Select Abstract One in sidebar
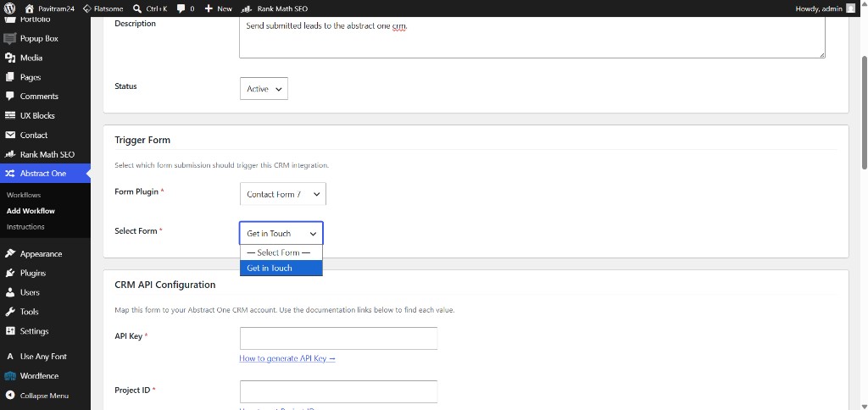 (x=45, y=173)
